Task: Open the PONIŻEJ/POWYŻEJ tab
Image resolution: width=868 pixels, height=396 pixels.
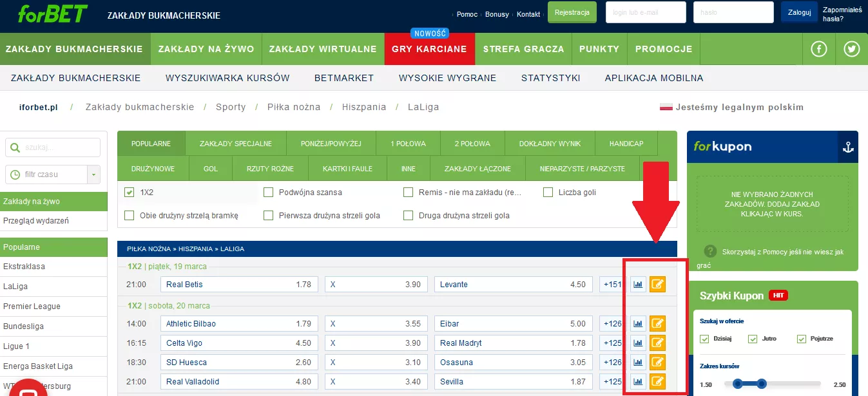Action: tap(331, 144)
